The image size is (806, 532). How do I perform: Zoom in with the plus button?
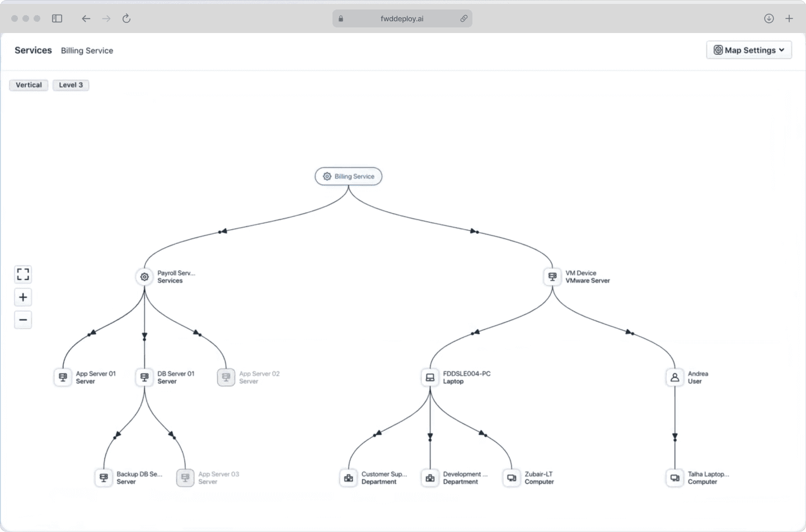click(x=23, y=297)
